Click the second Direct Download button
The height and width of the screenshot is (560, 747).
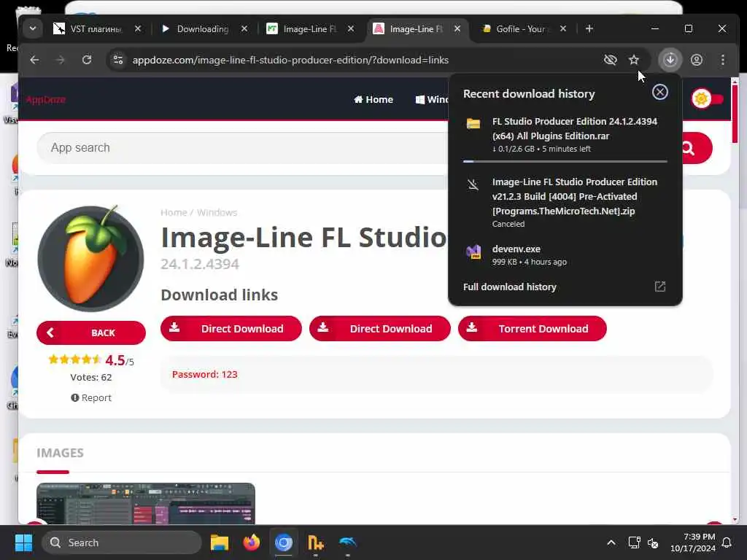click(379, 329)
